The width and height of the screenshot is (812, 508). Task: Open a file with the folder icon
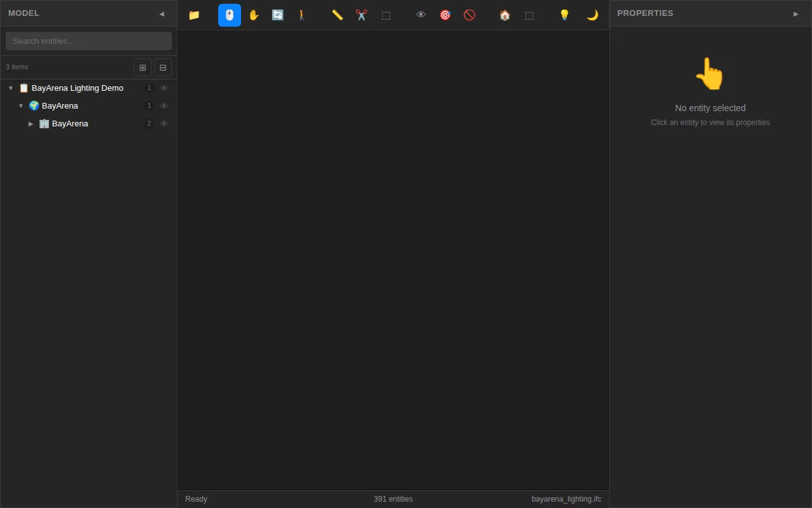point(194,15)
